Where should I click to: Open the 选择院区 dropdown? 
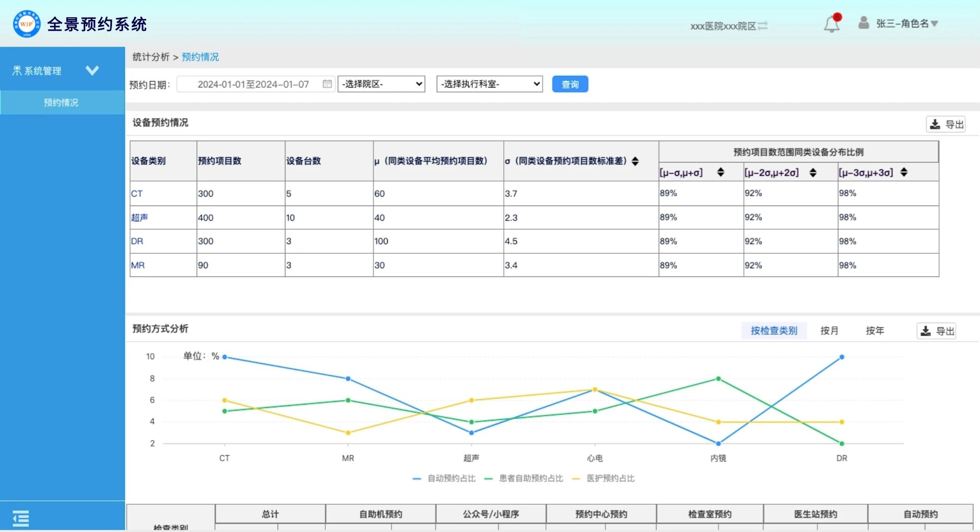click(381, 84)
